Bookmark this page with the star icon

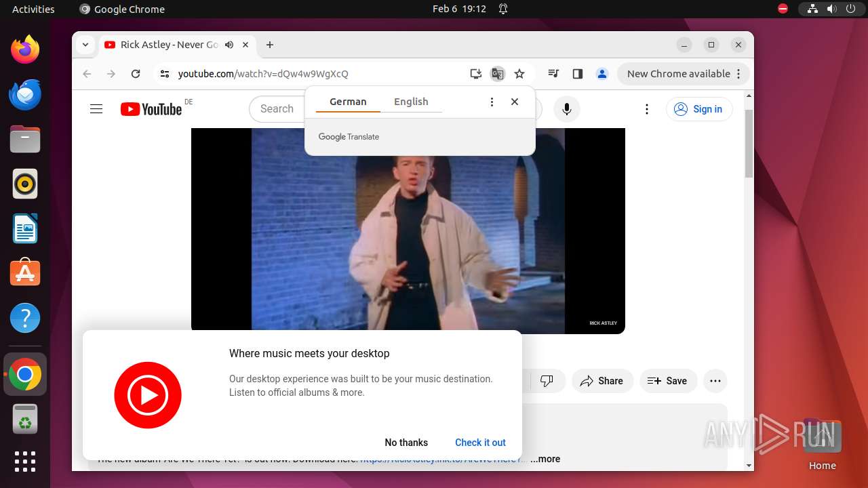point(519,74)
